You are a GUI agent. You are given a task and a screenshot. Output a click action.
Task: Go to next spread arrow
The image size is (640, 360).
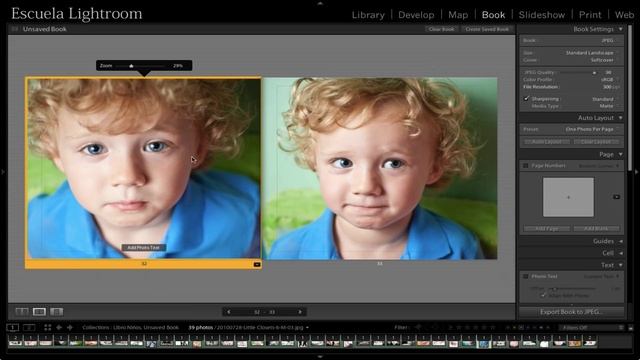point(300,312)
